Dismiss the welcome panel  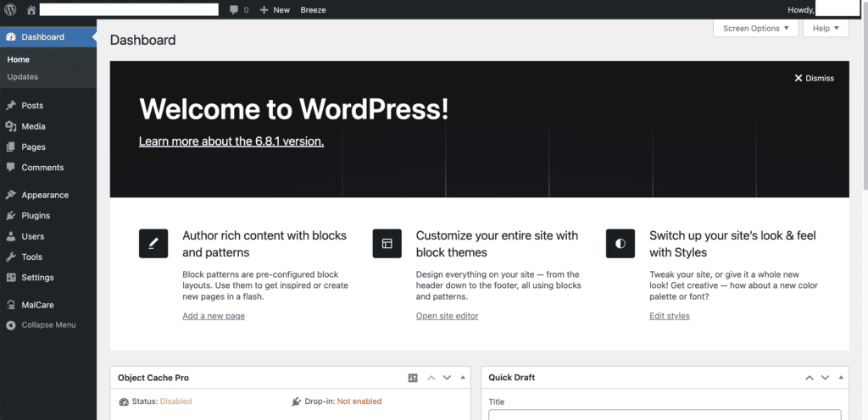pyautogui.click(x=815, y=79)
